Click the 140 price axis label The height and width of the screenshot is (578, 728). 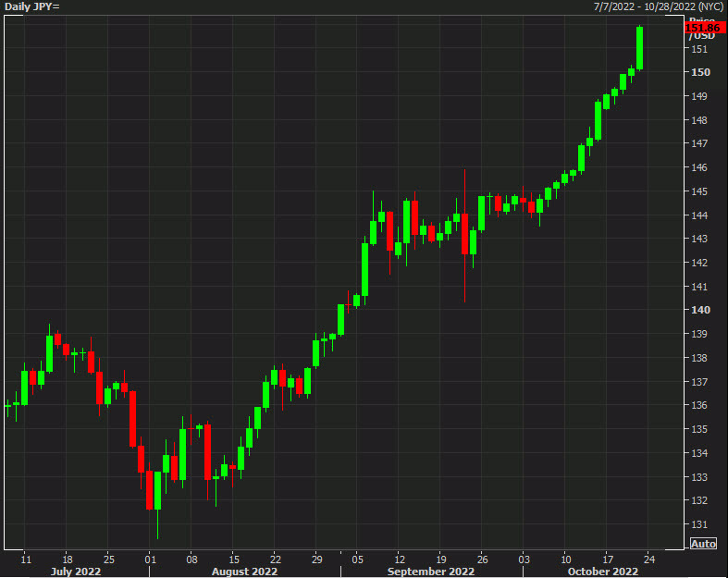click(700, 310)
